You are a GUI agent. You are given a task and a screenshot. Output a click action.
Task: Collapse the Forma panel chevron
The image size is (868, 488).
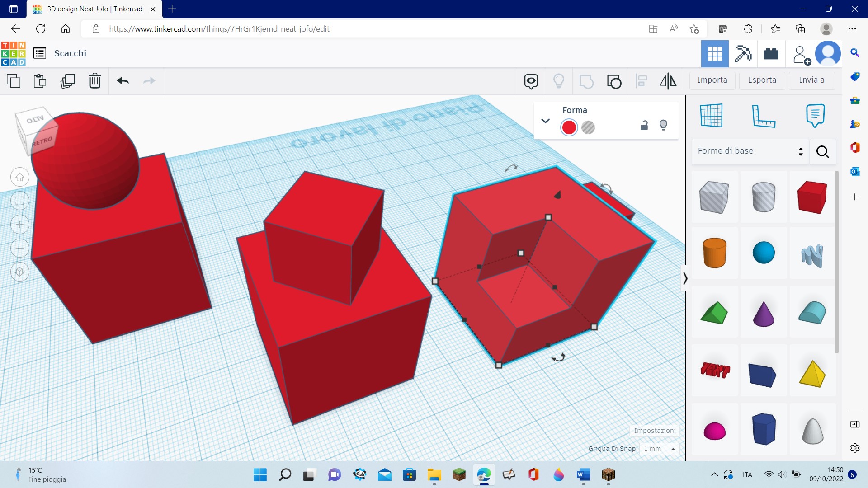545,121
